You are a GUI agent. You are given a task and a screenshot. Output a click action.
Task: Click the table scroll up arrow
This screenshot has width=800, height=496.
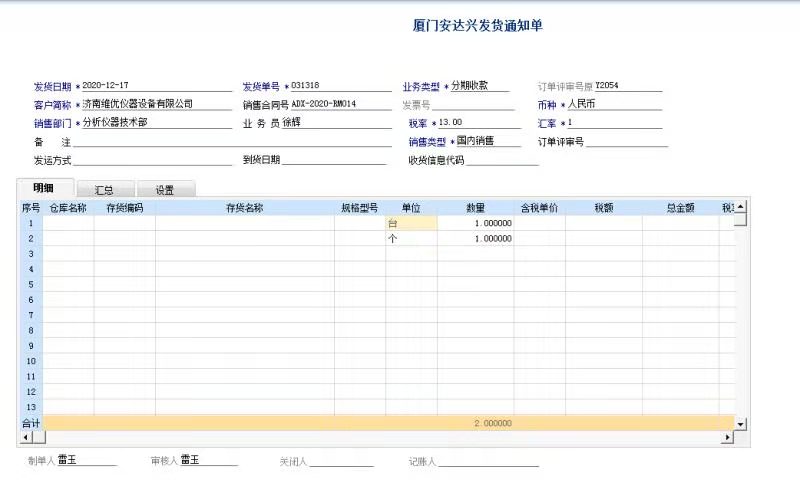(x=741, y=207)
